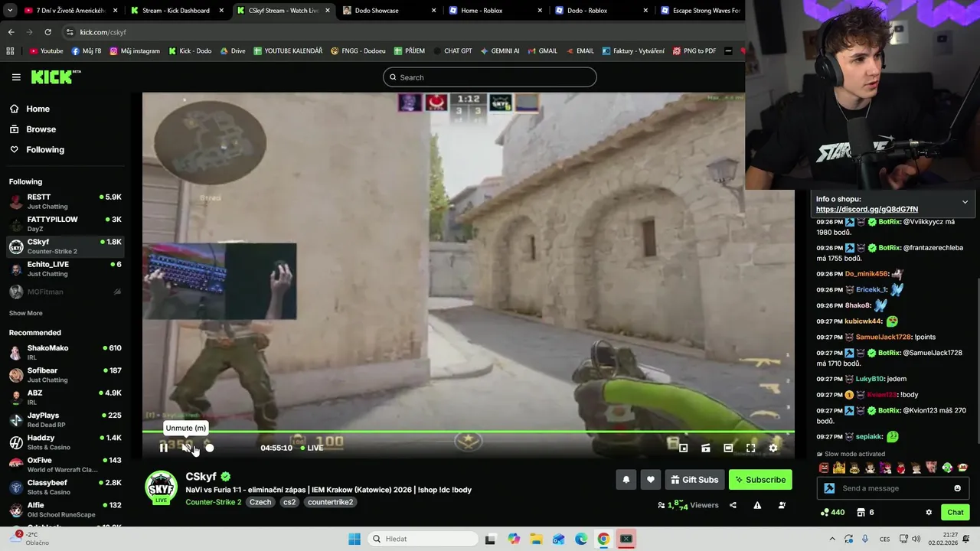The height and width of the screenshot is (551, 980).
Task: Open the video player settings gear
Action: (773, 448)
